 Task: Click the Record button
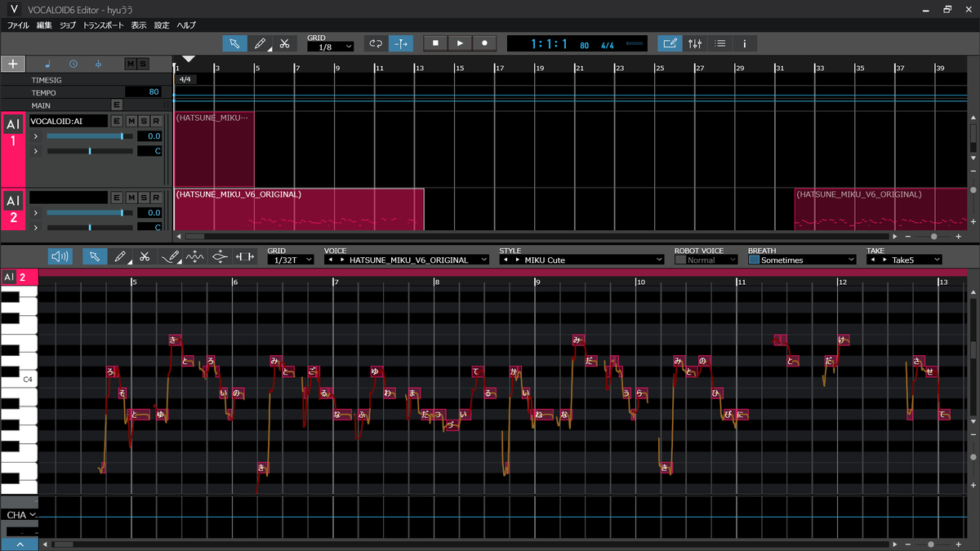(485, 43)
